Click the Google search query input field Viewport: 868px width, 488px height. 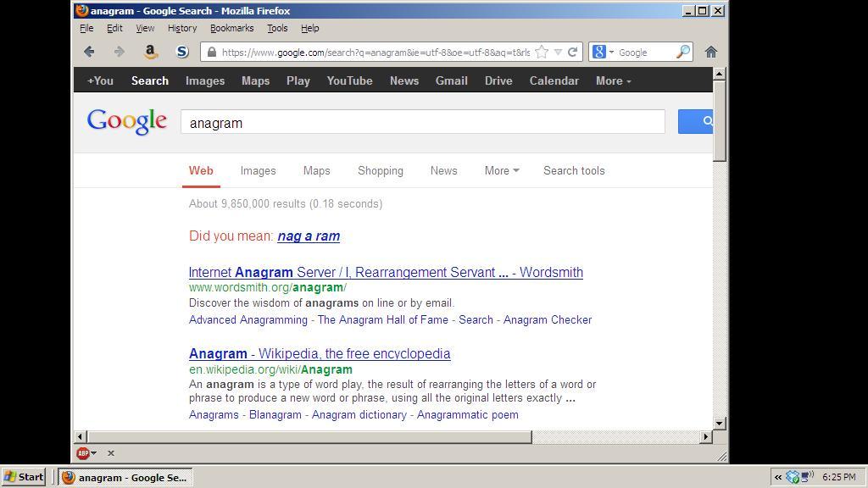[x=423, y=122]
